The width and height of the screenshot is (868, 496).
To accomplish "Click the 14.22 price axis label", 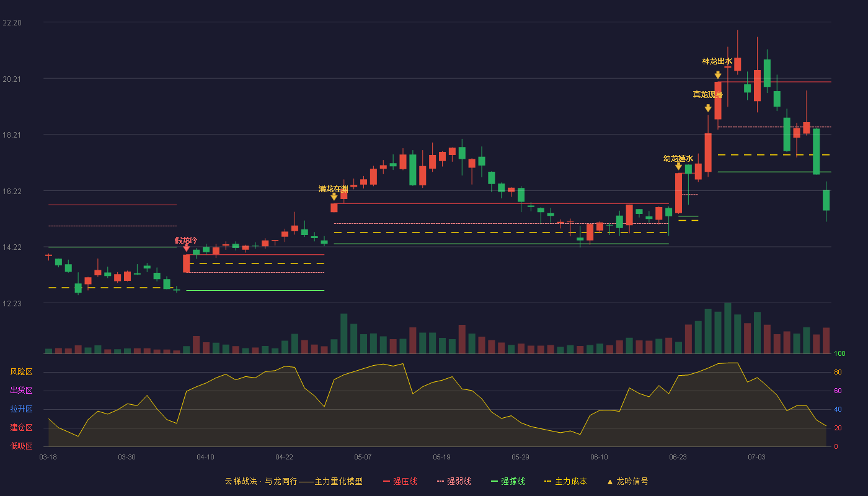I will tap(12, 247).
